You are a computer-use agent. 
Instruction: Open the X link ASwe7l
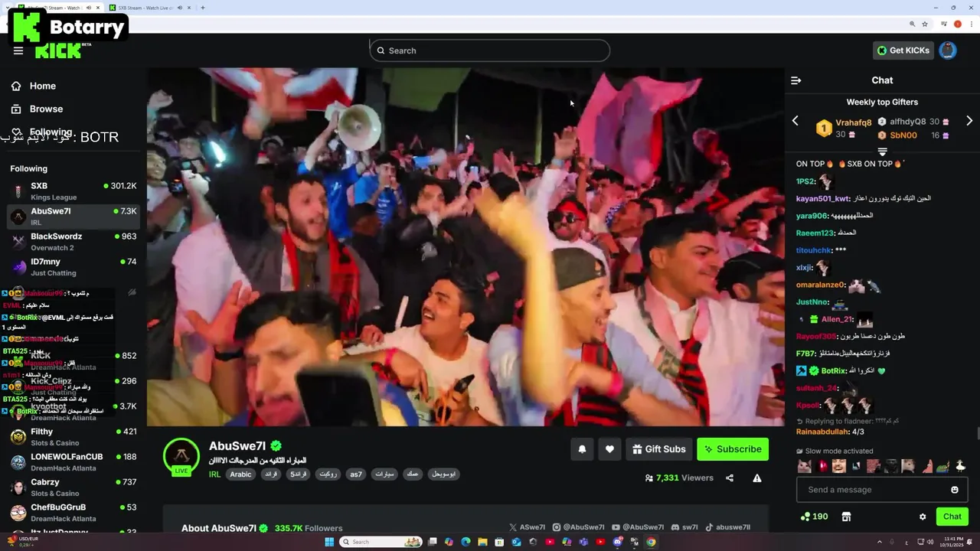coord(528,527)
